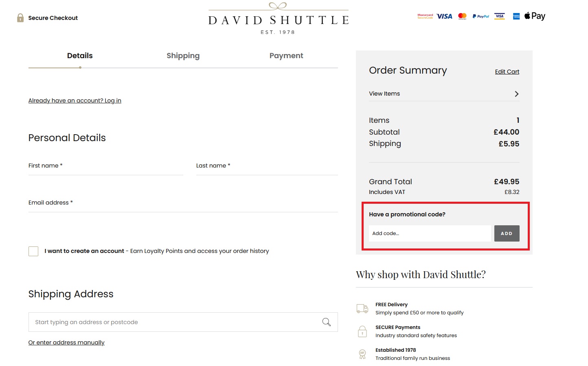Click the Simply spend £50 or more text
588x366 pixels.
pyautogui.click(x=419, y=313)
